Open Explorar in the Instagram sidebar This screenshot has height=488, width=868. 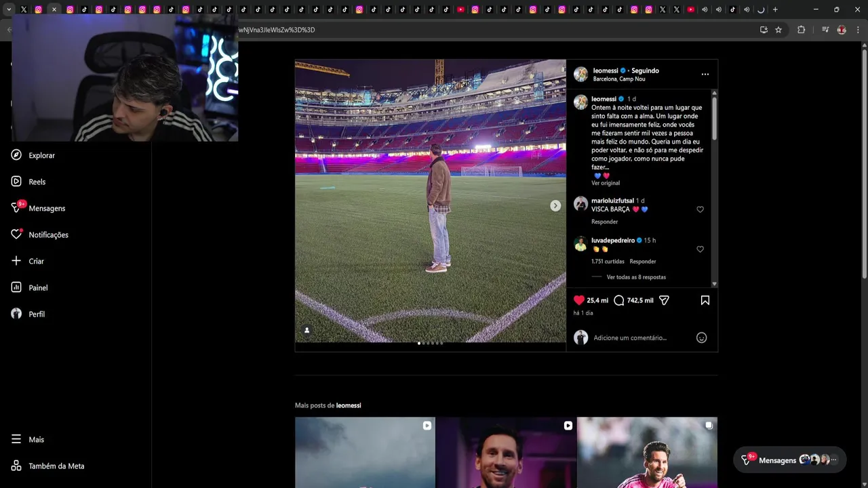(33, 155)
